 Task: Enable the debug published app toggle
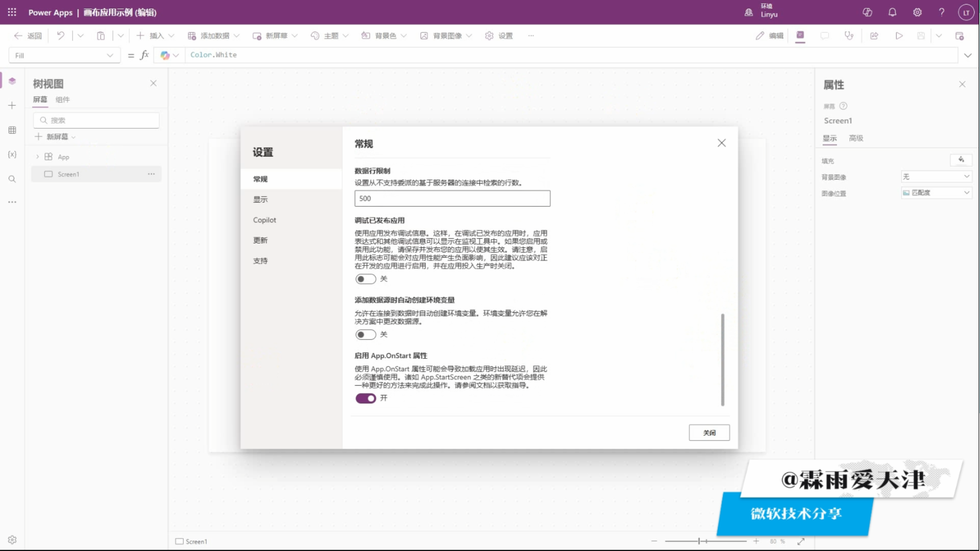[365, 279]
